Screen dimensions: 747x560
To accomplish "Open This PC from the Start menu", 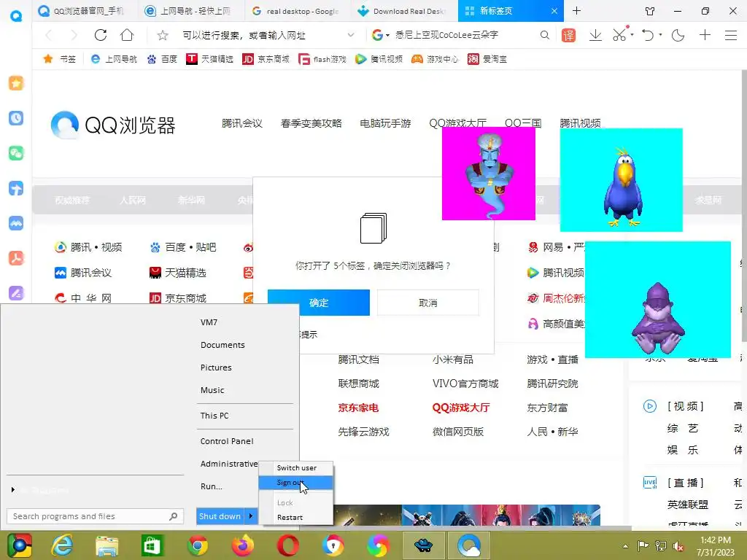I will click(x=214, y=415).
